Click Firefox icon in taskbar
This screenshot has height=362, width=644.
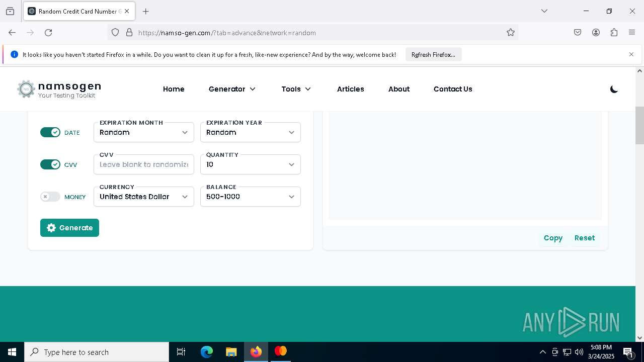pos(256,352)
